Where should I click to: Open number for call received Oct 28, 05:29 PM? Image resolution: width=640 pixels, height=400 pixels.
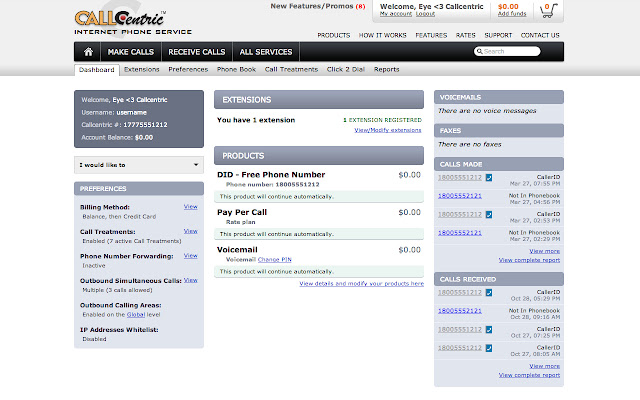click(x=460, y=293)
